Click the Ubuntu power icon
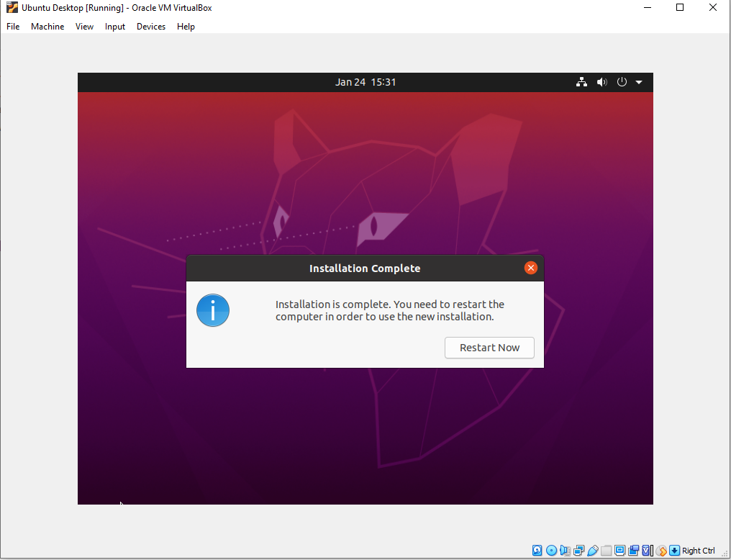 pyautogui.click(x=622, y=82)
